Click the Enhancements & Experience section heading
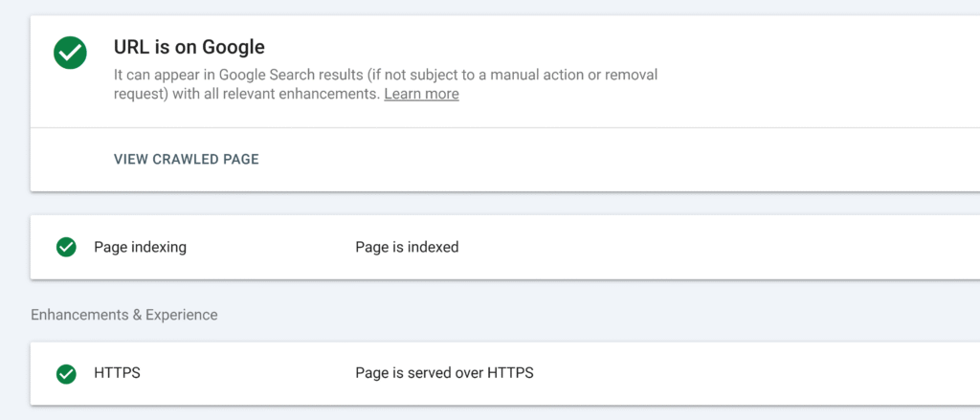Screen dimensions: 980x420 pos(124,314)
